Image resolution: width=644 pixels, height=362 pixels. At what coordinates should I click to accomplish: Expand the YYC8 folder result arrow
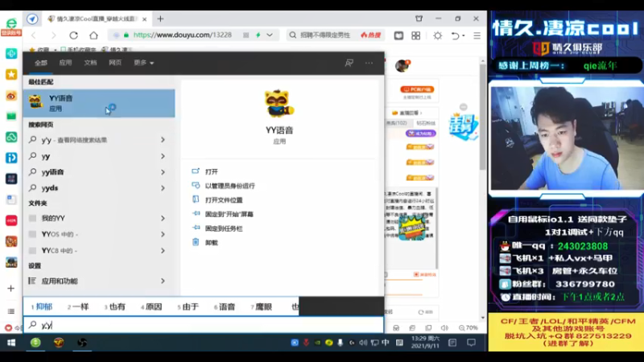coord(163,251)
